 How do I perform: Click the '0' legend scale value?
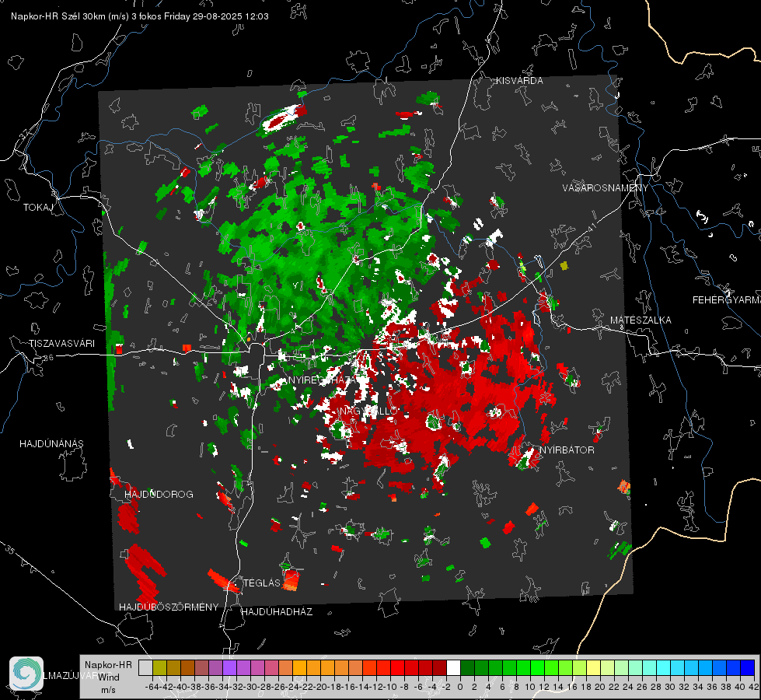coord(460,687)
